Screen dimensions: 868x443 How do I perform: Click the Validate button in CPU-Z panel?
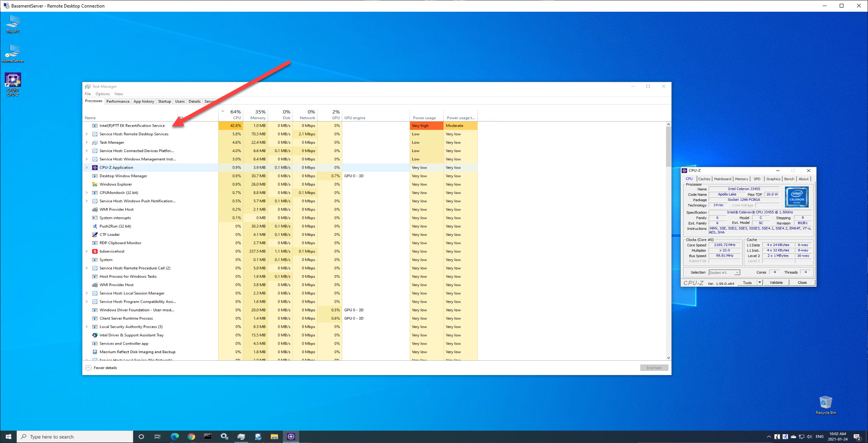point(777,282)
